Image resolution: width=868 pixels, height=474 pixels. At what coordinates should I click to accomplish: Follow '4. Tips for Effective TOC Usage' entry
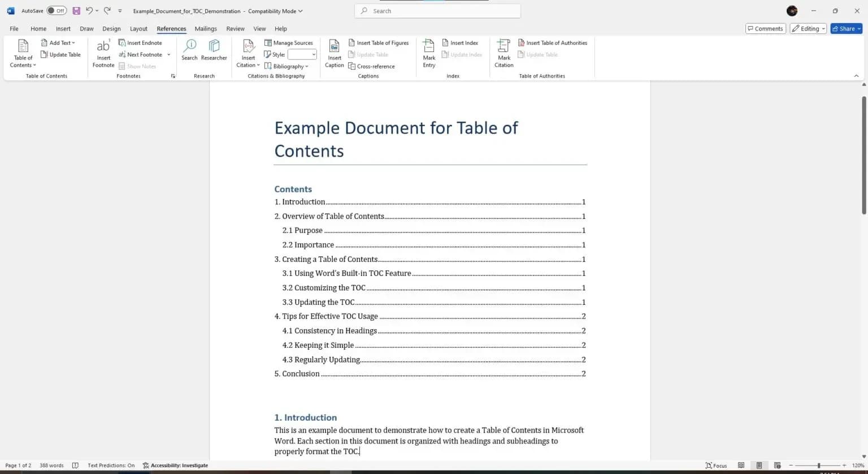(429, 317)
